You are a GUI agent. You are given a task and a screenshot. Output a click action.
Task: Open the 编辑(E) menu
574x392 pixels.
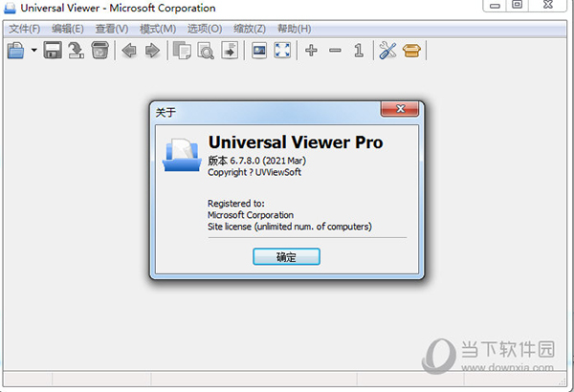coord(68,29)
